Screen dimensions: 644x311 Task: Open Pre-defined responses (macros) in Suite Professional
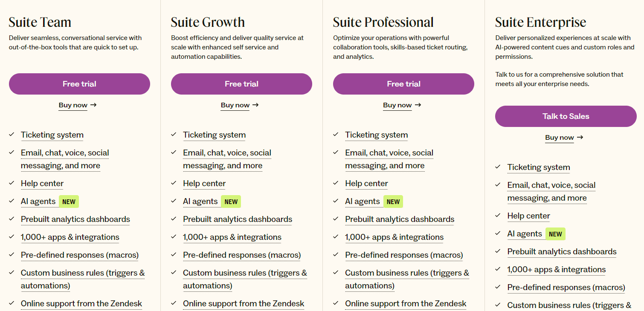coord(403,255)
